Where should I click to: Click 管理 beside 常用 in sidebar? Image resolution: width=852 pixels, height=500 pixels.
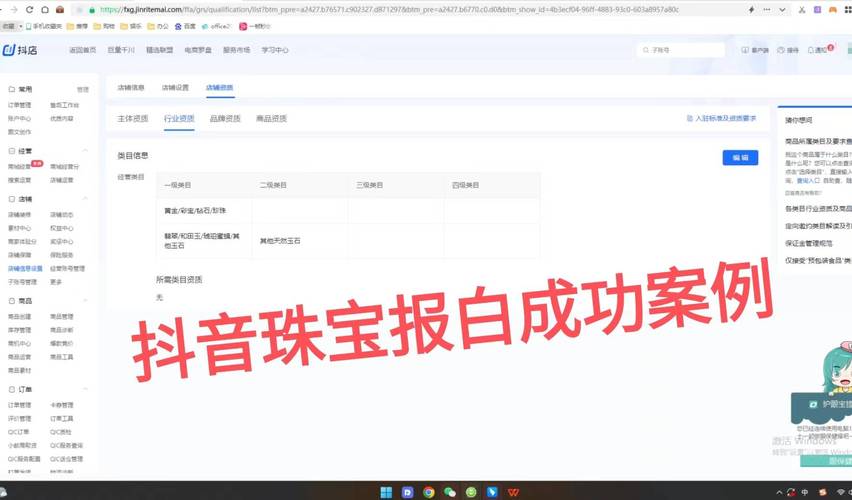click(x=83, y=89)
